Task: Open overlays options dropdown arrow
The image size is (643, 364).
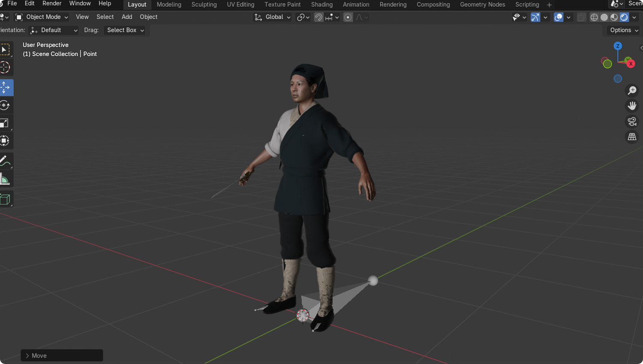Action: pyautogui.click(x=568, y=17)
